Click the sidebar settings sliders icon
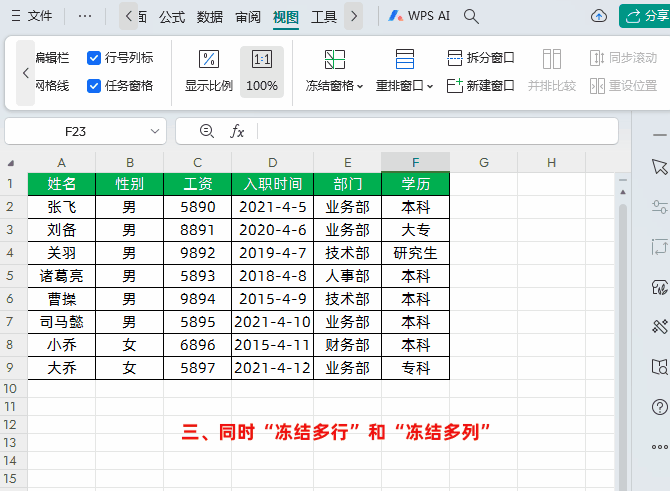 [x=659, y=207]
